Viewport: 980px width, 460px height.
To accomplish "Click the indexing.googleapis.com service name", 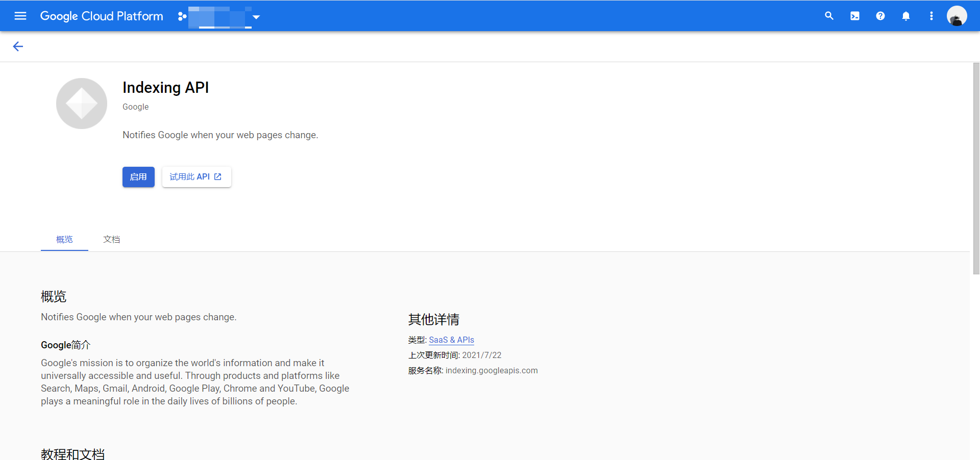I will coord(492,370).
